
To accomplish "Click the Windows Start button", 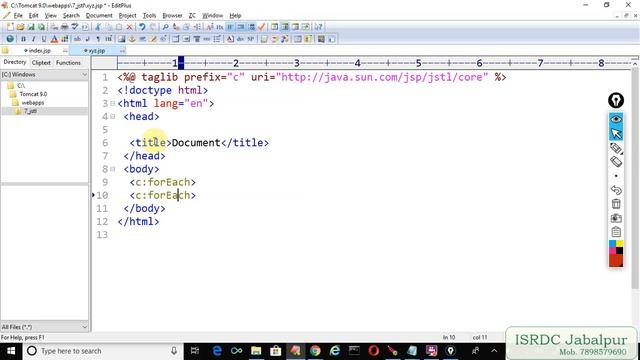I will (x=11, y=351).
